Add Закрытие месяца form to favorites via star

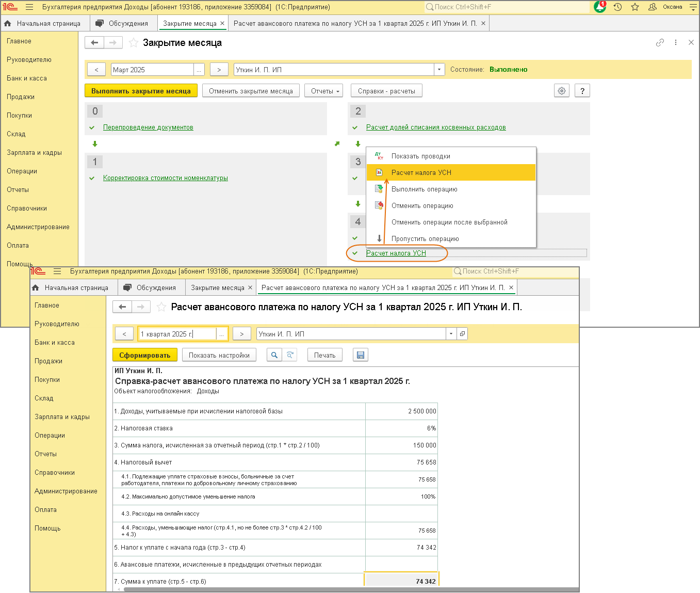tap(134, 43)
